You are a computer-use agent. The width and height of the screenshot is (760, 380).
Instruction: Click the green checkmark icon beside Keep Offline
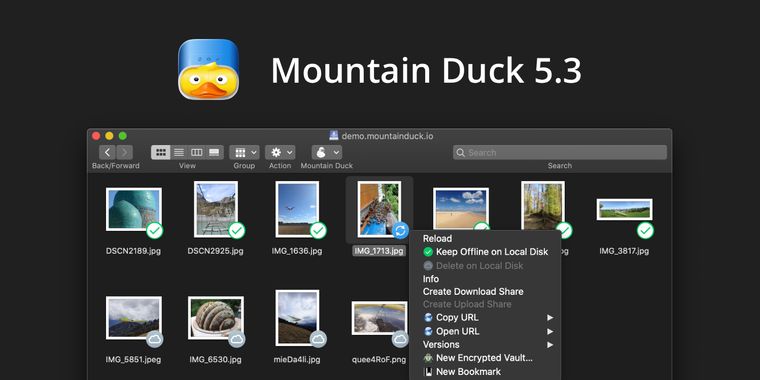[x=428, y=252]
